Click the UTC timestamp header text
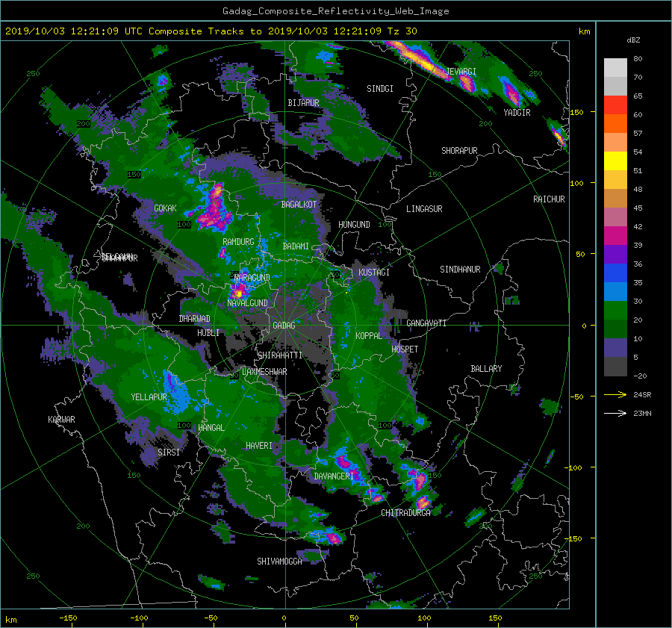The image size is (672, 628). pos(211,31)
